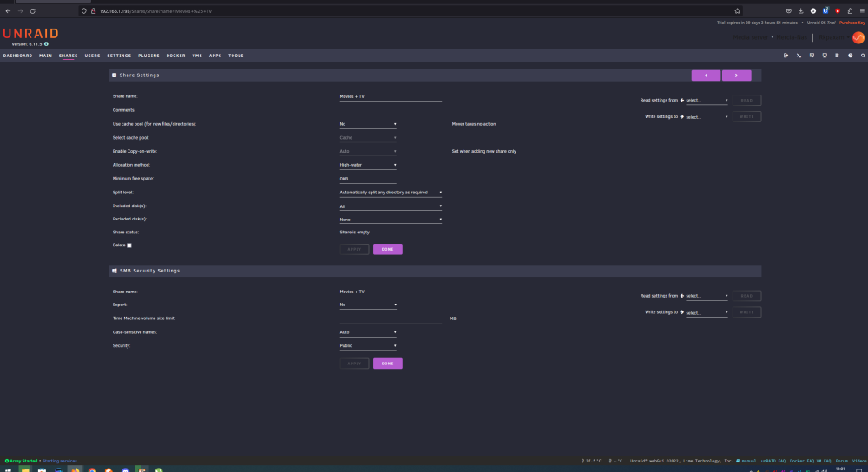Viewport: 868px width, 472px height.
Task: Bookmark this page with the star icon
Action: point(737,11)
